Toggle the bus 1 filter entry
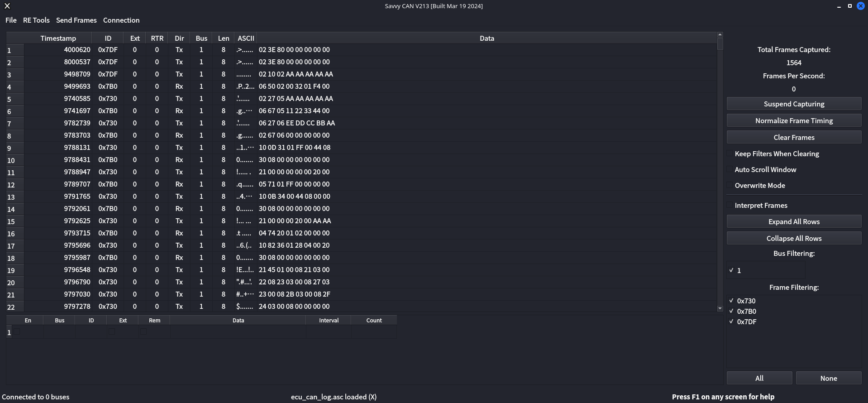This screenshot has height=403, width=868. click(x=731, y=270)
